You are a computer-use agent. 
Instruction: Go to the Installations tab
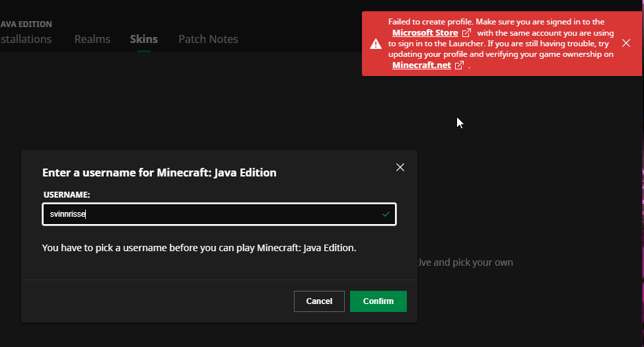[x=26, y=39]
